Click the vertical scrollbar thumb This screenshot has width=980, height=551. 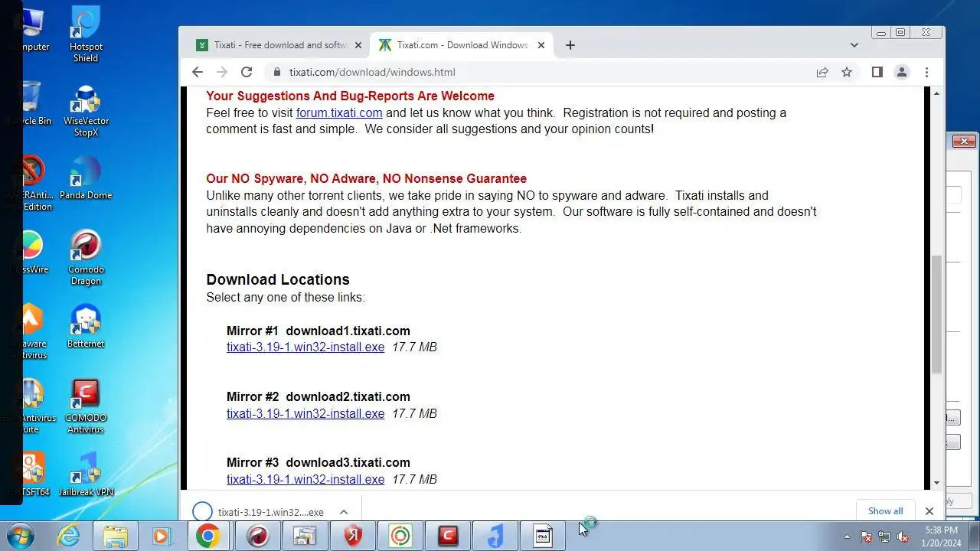pyautogui.click(x=936, y=315)
